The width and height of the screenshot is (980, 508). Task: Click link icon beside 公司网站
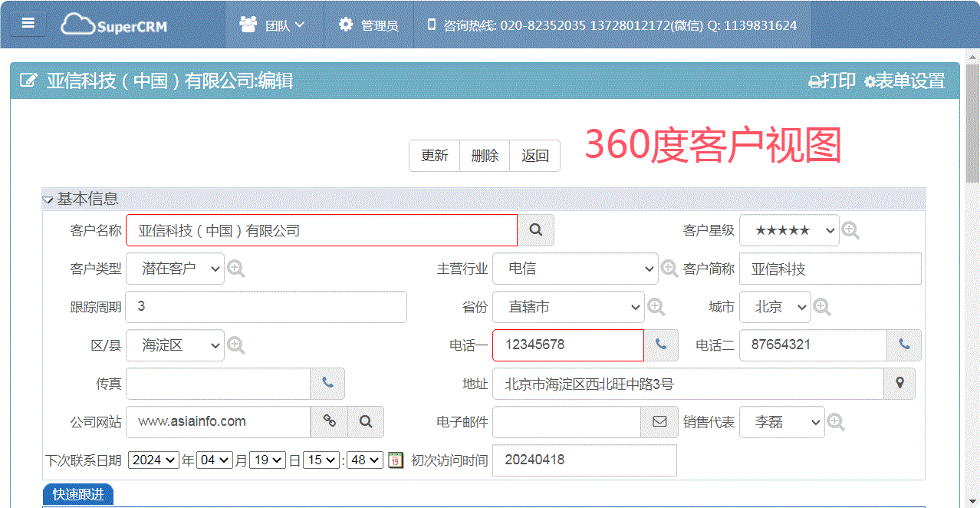329,421
